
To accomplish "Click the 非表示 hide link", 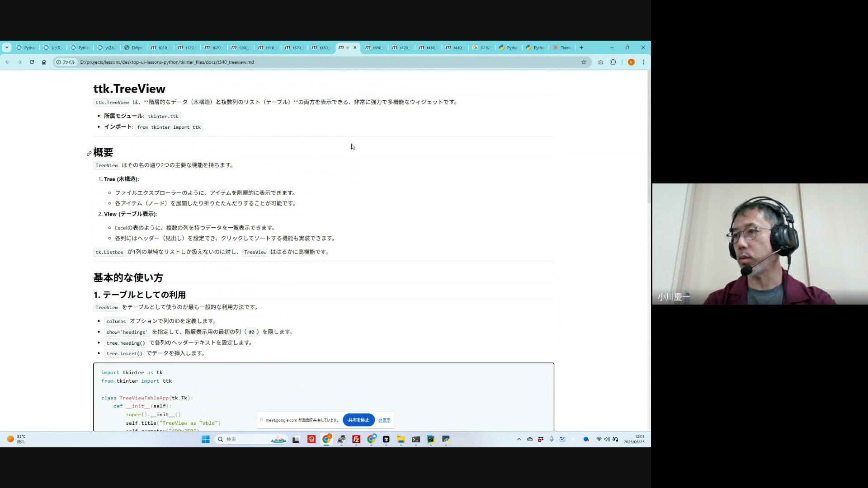I will [x=384, y=420].
